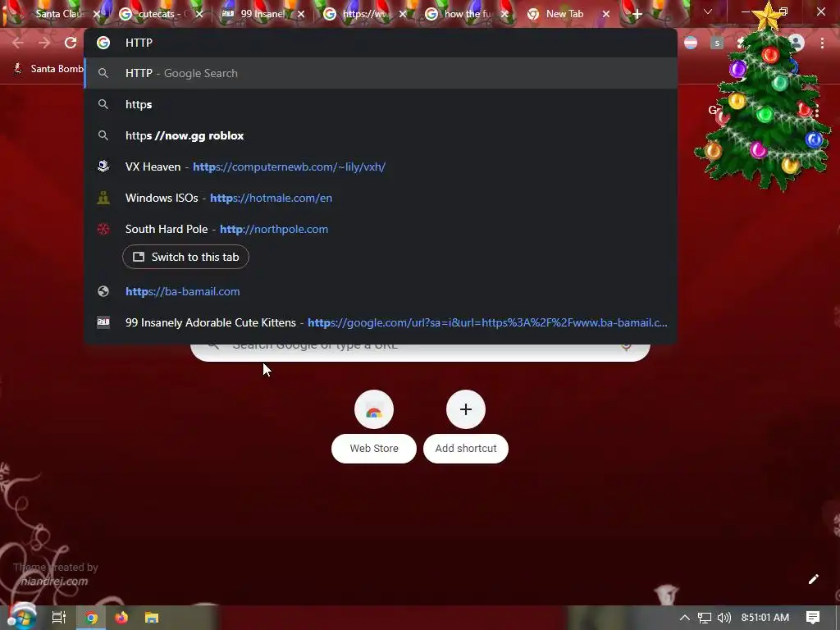
Task: Open the notification center icon
Action: (813, 618)
